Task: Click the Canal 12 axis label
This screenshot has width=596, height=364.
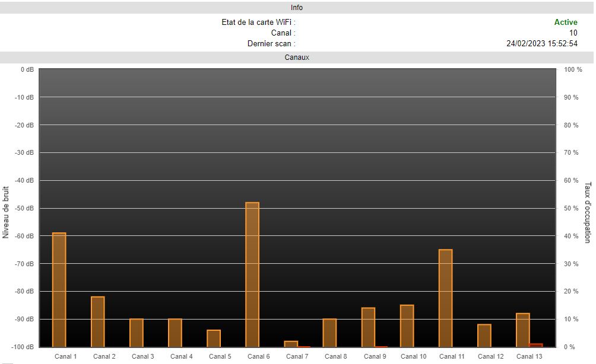Action: (490, 356)
